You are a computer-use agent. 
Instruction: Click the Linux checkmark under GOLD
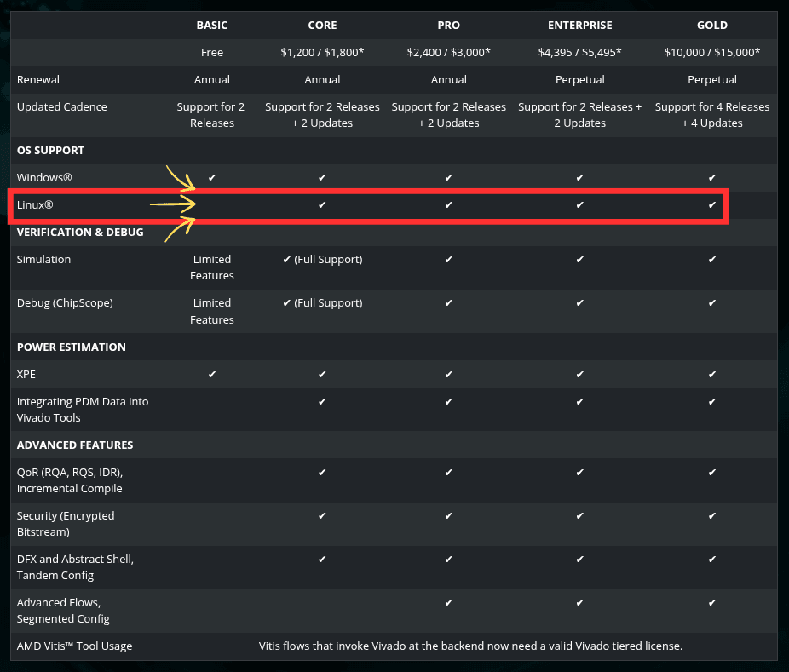(x=712, y=204)
